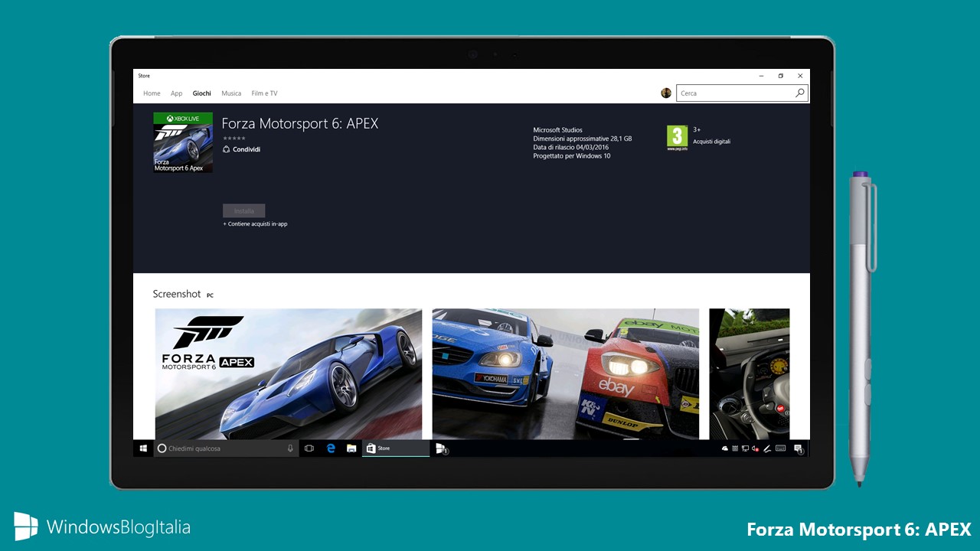The height and width of the screenshot is (551, 980).
Task: Switch to the App tab
Action: click(176, 93)
